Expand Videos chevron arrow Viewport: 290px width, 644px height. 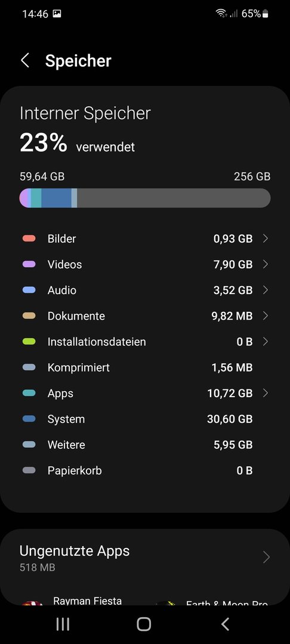[266, 265]
